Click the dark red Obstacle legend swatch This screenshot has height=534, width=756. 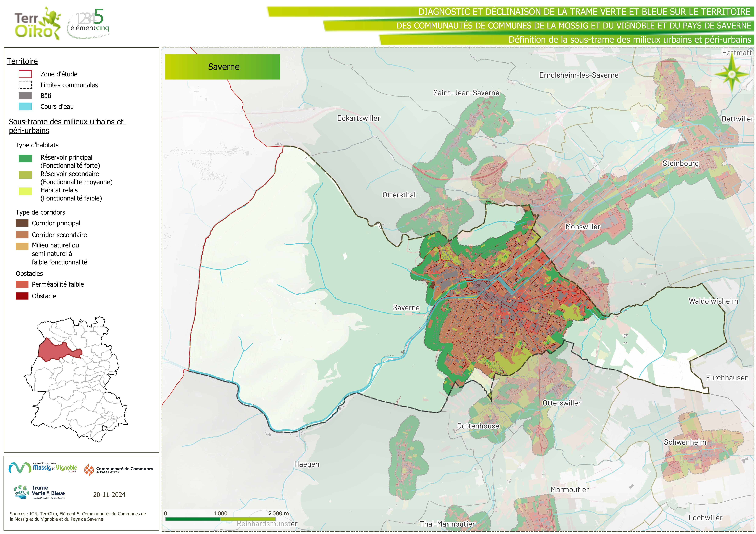(22, 296)
